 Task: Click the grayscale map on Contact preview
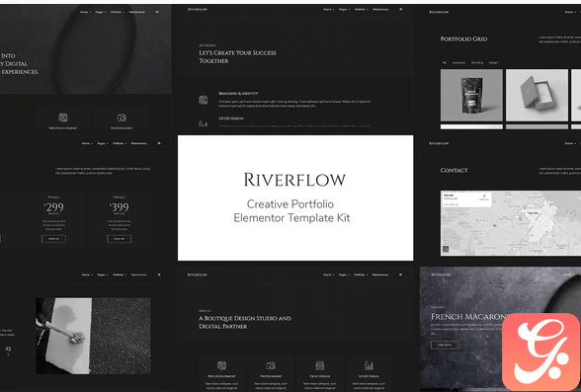point(511,223)
